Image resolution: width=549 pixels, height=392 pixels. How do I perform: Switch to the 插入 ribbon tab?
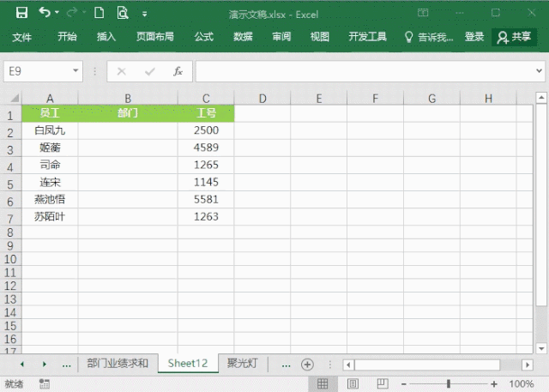[x=106, y=37]
